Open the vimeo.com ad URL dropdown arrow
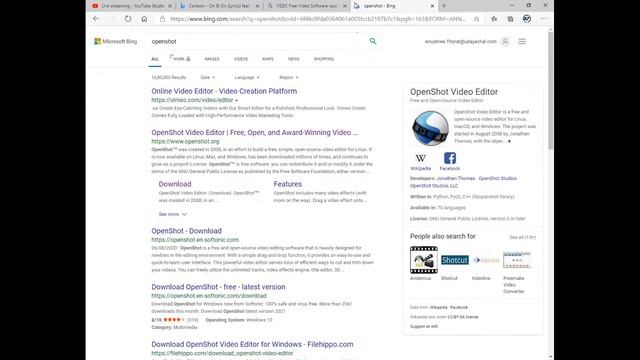Viewport: 640px width, 360px height. pyautogui.click(x=236, y=100)
